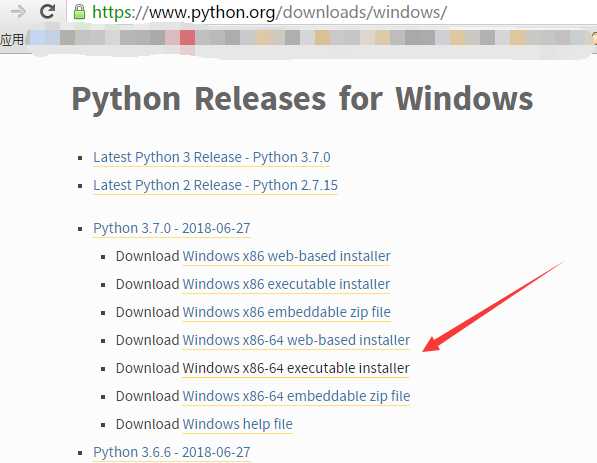597x463 pixels.
Task: Download Windows help file
Action: click(x=238, y=424)
